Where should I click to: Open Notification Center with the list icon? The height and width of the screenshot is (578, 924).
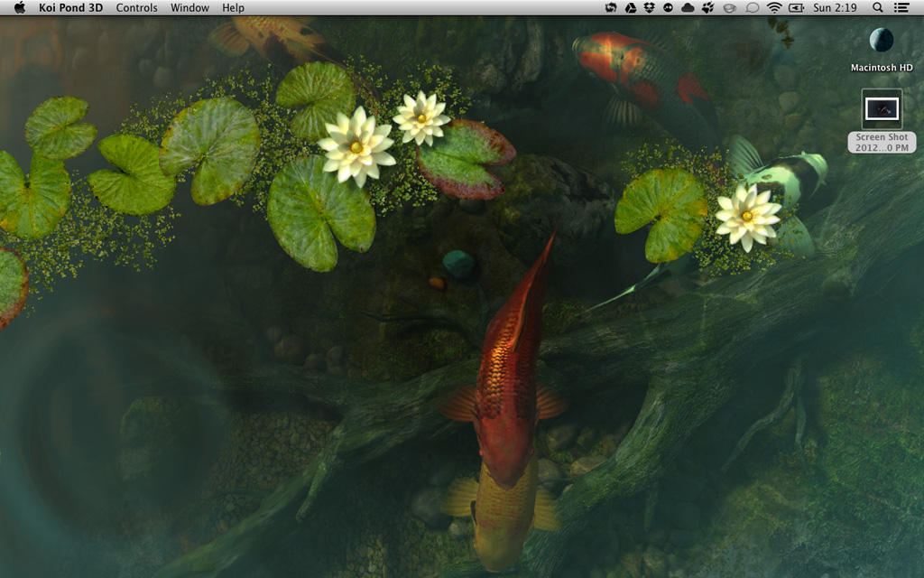point(901,8)
